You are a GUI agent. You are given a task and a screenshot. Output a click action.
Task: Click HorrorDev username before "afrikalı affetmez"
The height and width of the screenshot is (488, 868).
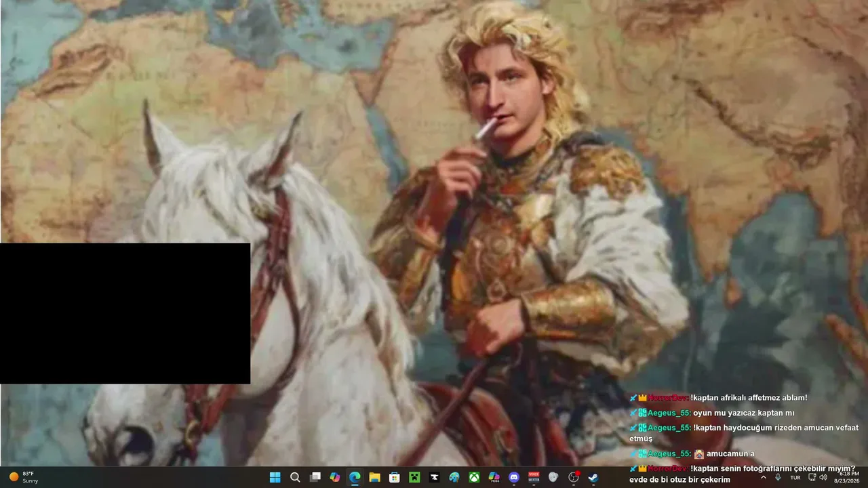(x=669, y=398)
